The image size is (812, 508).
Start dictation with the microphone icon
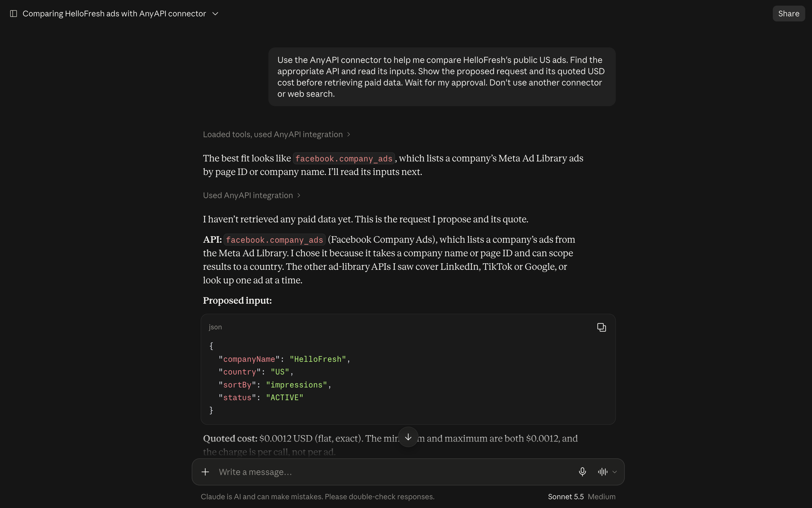click(582, 472)
